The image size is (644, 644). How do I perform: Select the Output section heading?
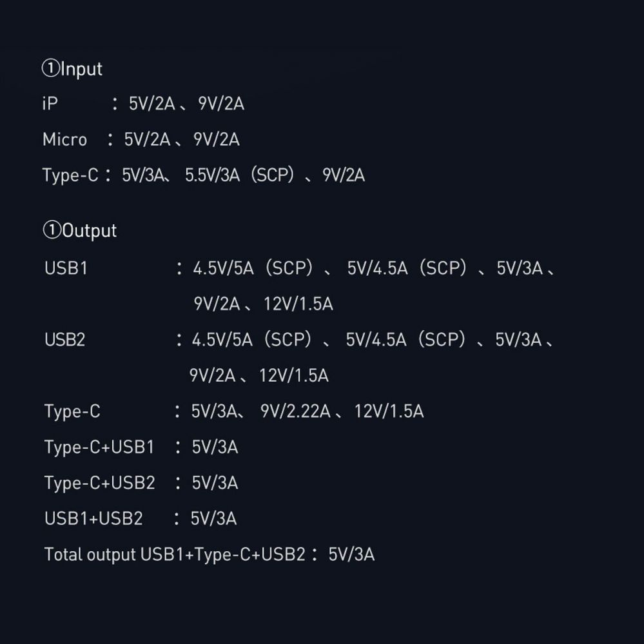90,231
